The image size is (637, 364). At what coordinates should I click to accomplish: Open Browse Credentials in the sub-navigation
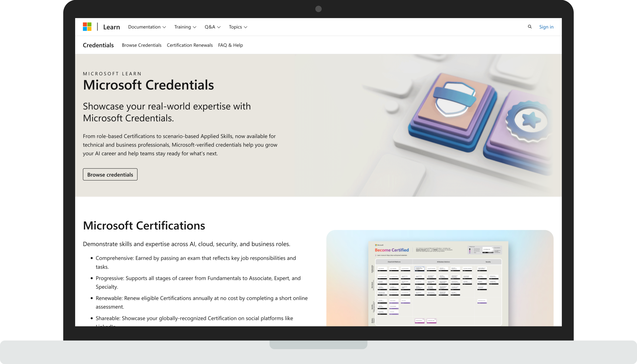click(142, 45)
